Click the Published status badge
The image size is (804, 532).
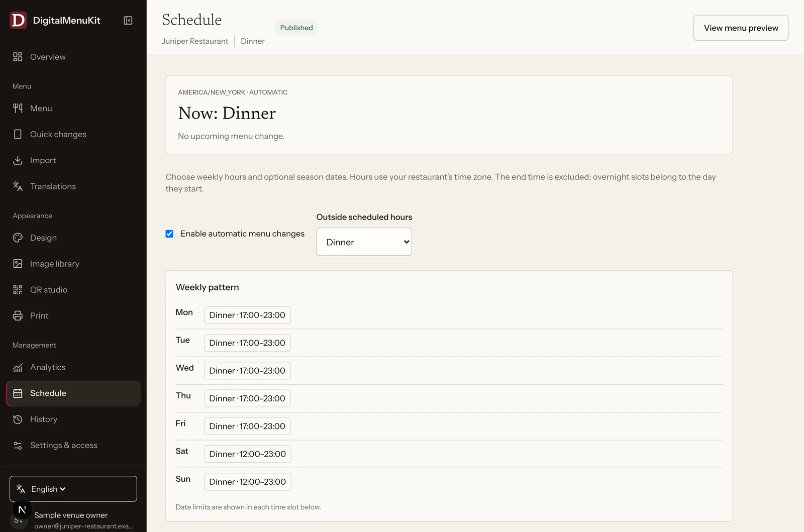click(x=296, y=28)
